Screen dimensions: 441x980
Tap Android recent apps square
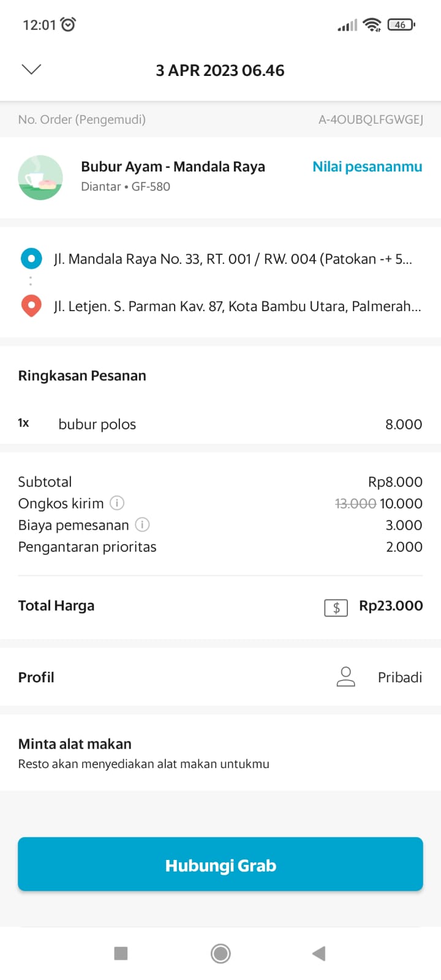(x=121, y=953)
